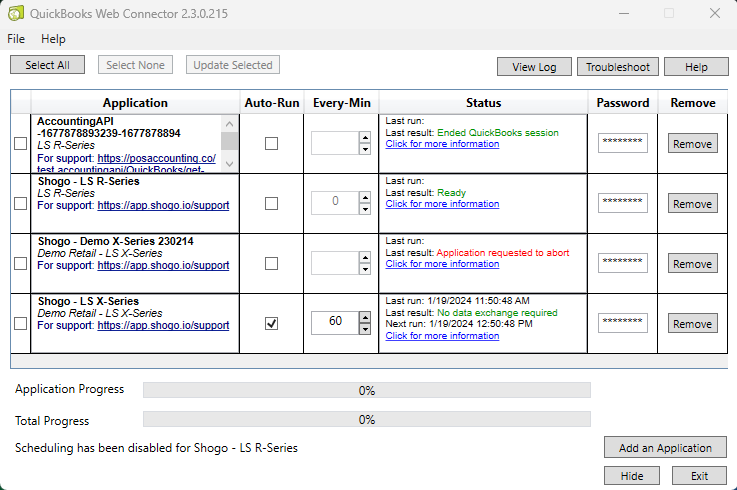Enable Auto-Run for Shogo - Demo X-Series 230214

tap(271, 263)
